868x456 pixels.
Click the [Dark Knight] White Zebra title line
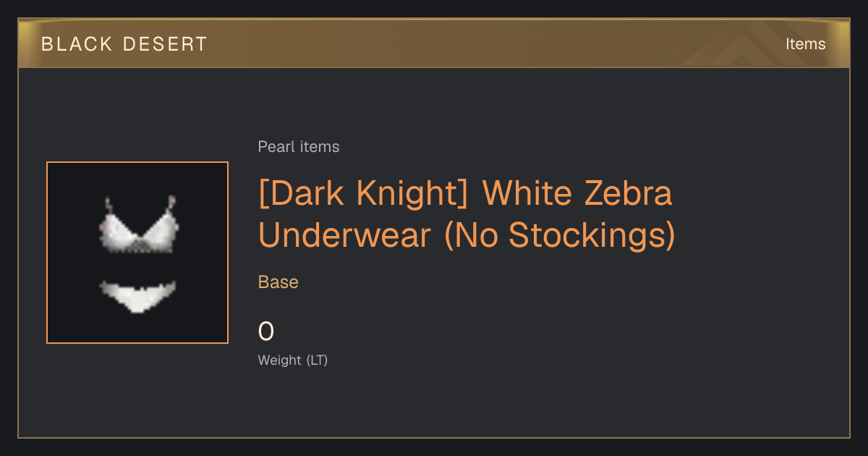465,195
